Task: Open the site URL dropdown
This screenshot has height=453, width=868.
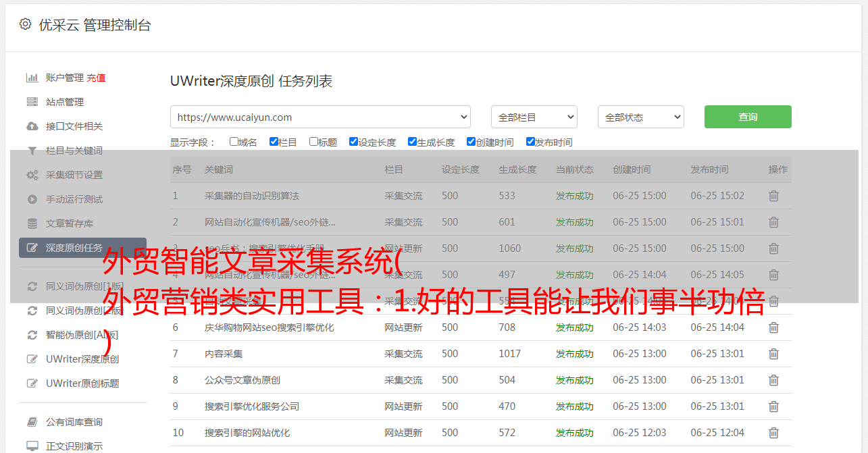Action: pyautogui.click(x=320, y=117)
